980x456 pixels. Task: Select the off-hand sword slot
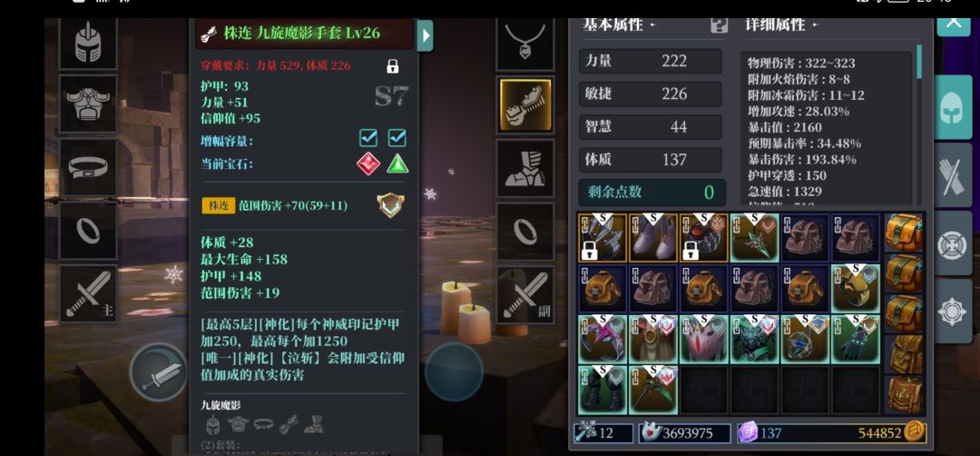pyautogui.click(x=525, y=294)
